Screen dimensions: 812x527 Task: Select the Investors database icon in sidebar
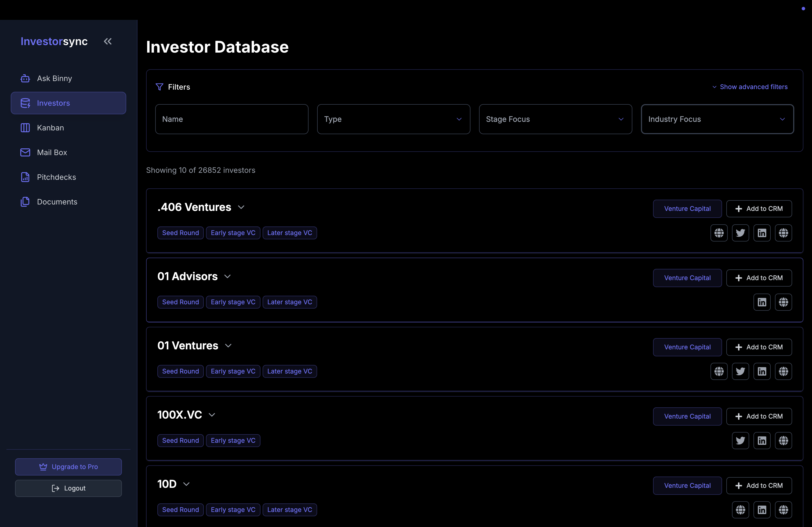25,103
